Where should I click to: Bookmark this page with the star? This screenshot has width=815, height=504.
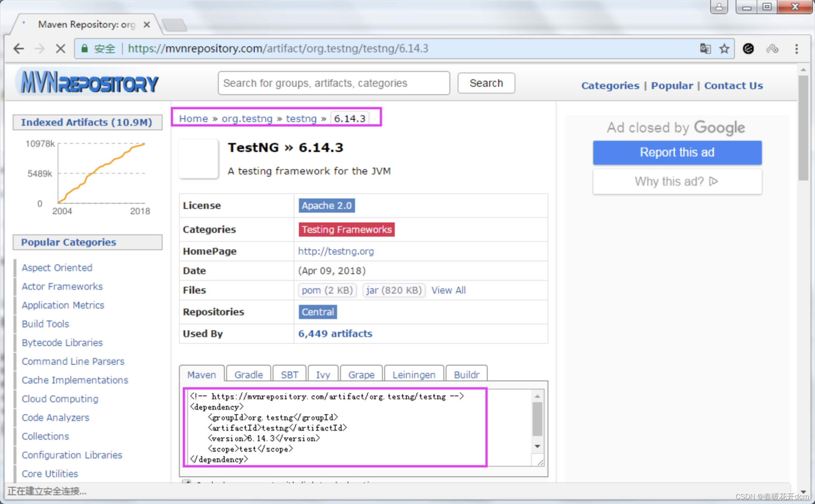click(724, 49)
